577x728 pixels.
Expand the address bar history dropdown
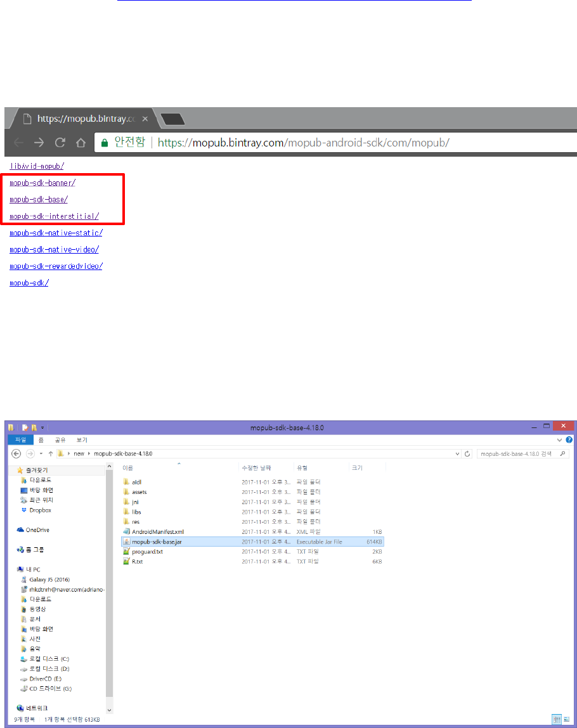457,453
